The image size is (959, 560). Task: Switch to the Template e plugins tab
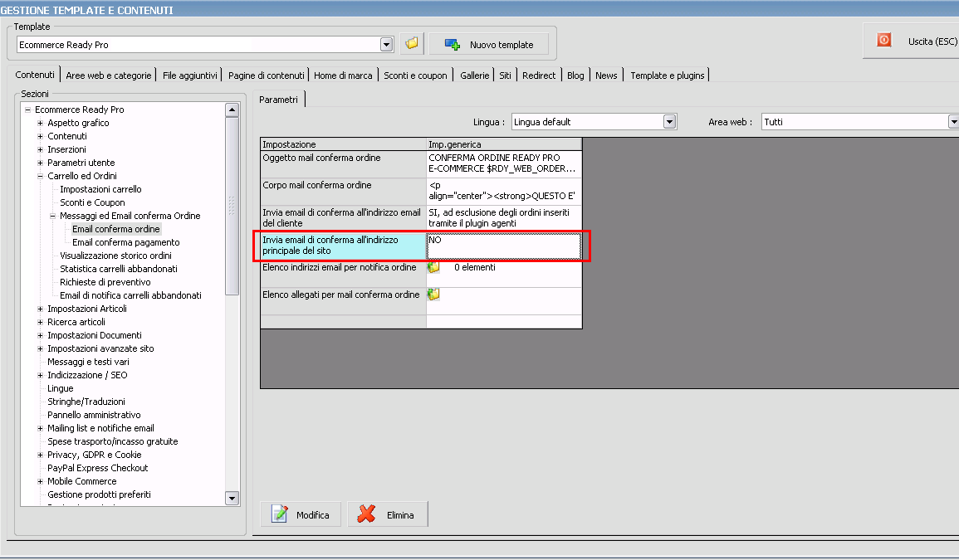click(x=668, y=75)
